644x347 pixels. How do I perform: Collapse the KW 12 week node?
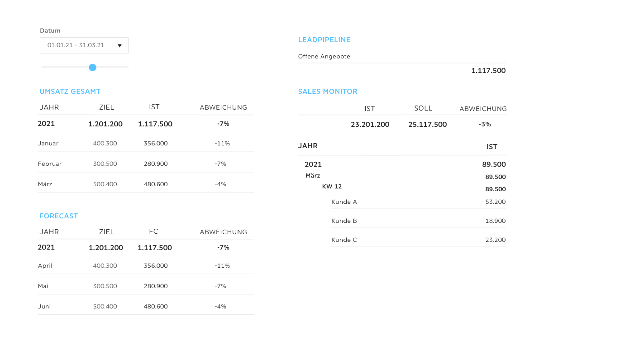pyautogui.click(x=332, y=187)
